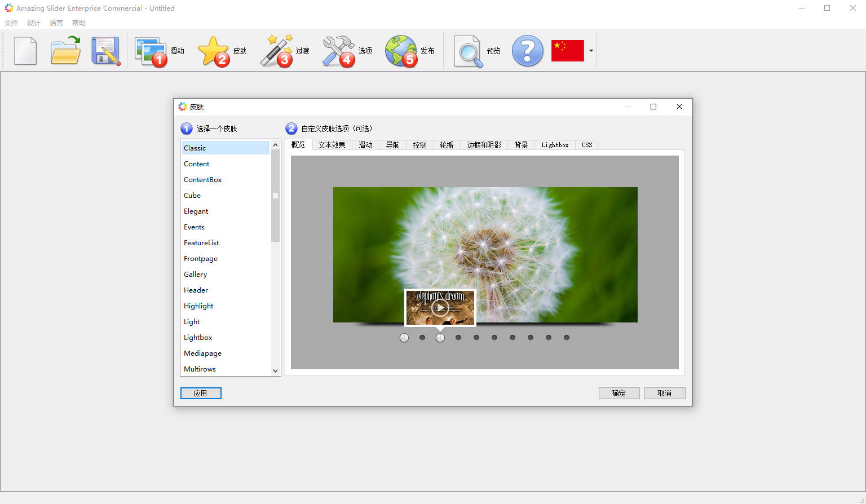Screen dimensions: 866x504
Task: Open a project with the folder icon
Action: (x=65, y=51)
